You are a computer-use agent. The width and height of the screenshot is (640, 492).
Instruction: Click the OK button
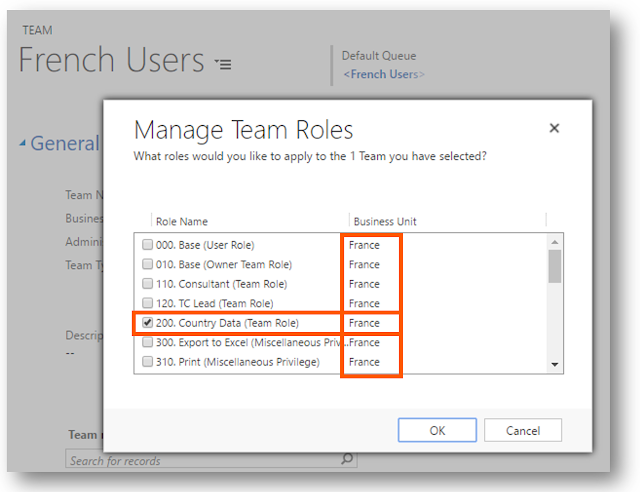coord(437,430)
